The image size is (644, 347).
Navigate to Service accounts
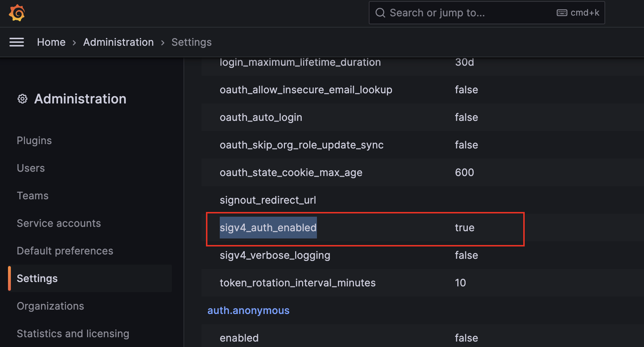point(59,223)
